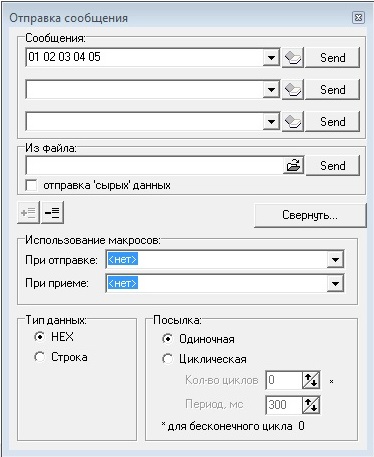Click the Из файла path input field
Screen dimensions: 374x457
tap(155, 165)
